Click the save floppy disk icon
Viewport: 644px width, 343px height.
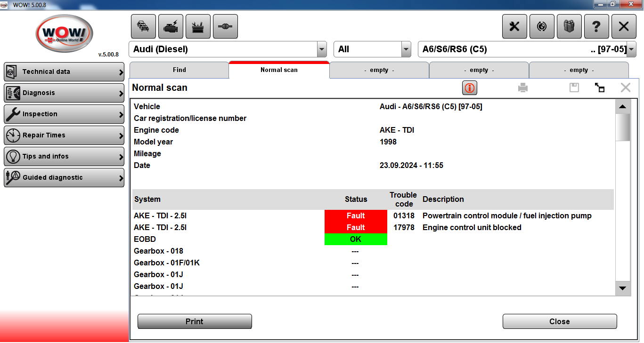574,88
